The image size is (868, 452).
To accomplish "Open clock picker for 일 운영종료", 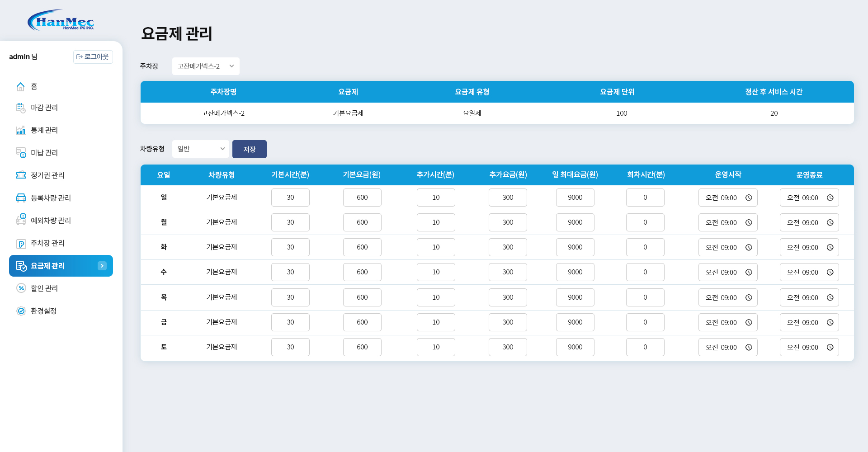I will point(830,198).
